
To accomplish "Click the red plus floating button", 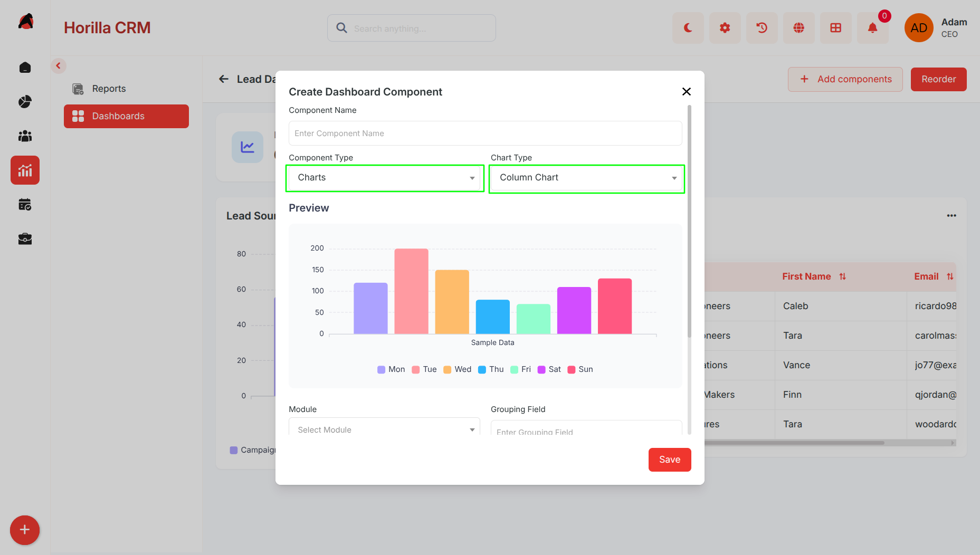I will tap(24, 530).
